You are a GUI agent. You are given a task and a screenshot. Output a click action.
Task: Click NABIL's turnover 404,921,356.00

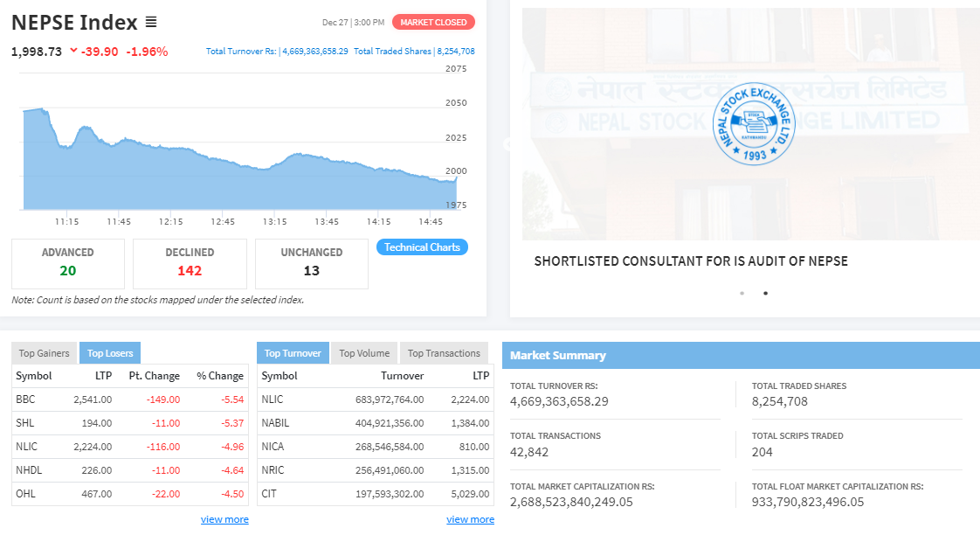coord(390,423)
